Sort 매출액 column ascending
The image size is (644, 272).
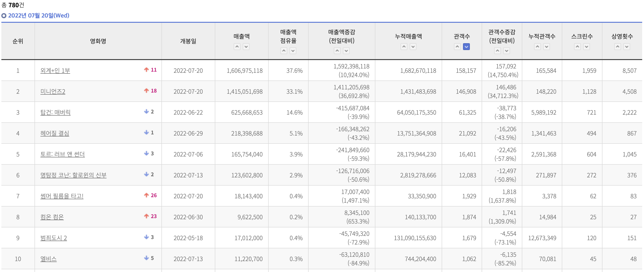pos(237,47)
